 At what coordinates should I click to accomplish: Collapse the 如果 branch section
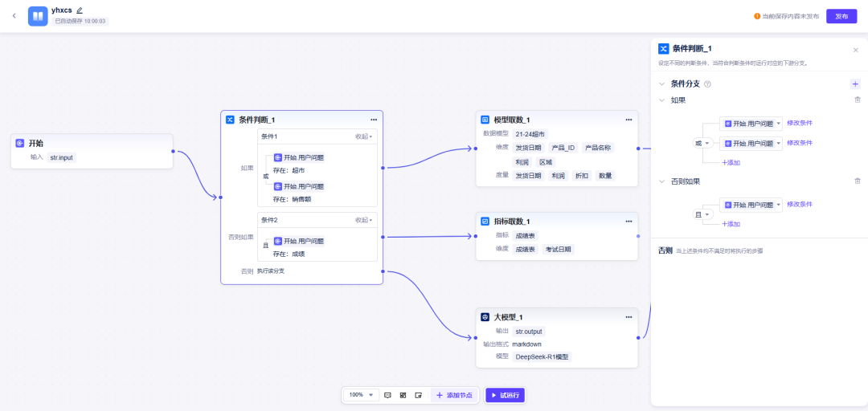click(661, 100)
